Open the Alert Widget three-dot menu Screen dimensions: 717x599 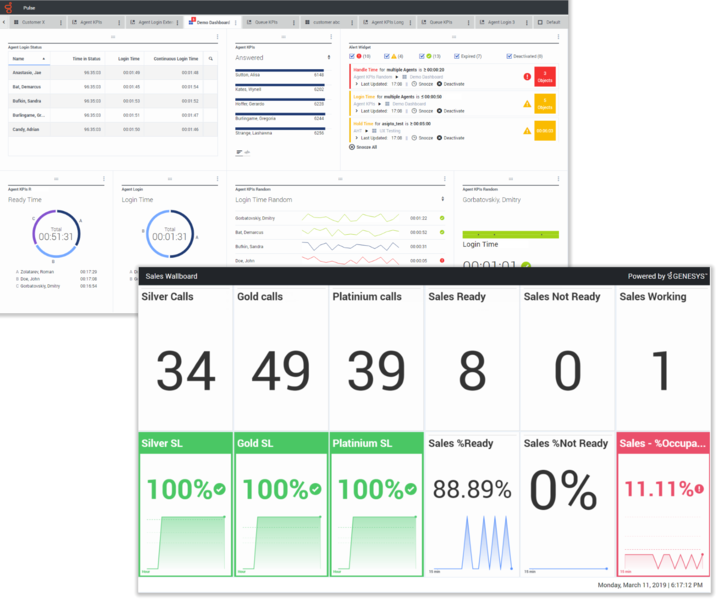click(x=560, y=37)
